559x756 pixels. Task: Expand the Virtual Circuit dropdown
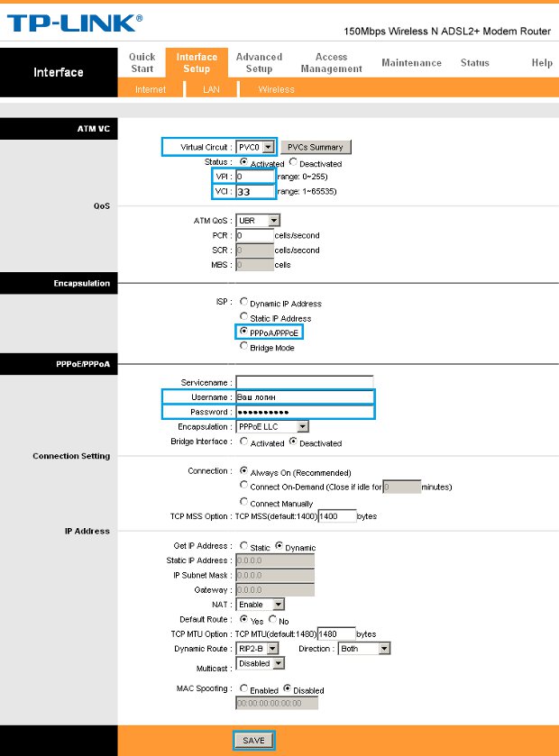click(254, 147)
